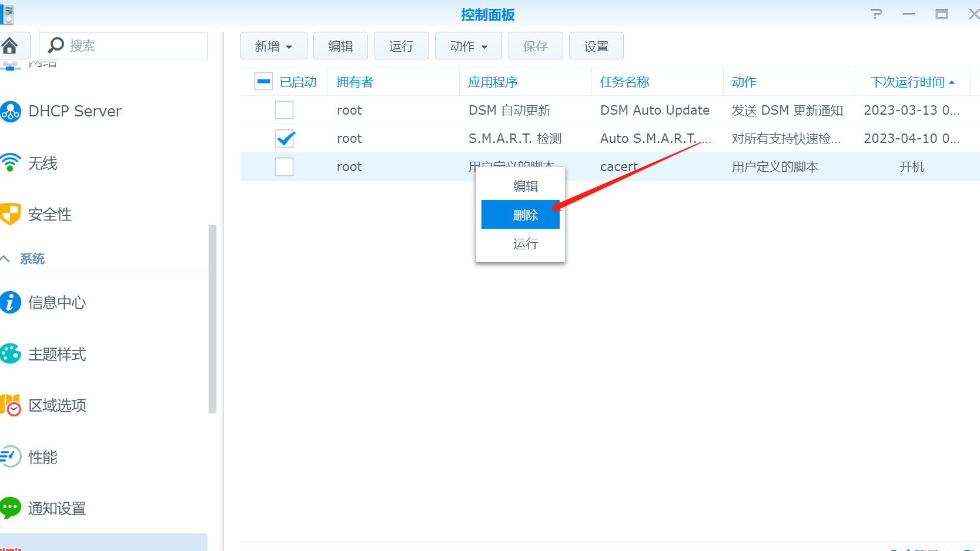980x551 pixels.
Task: Click Control Panel app icon in title bar
Action: click(6, 14)
